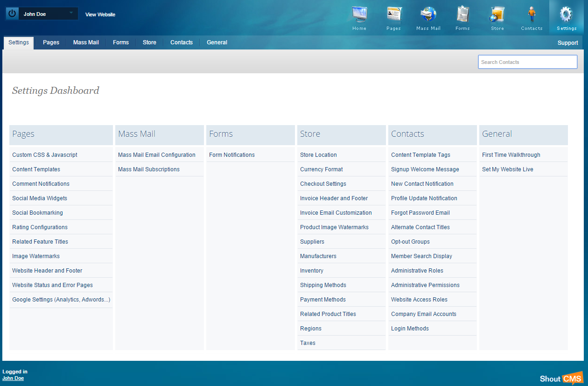Open Payment Methods settings
The width and height of the screenshot is (588, 386).
point(323,300)
